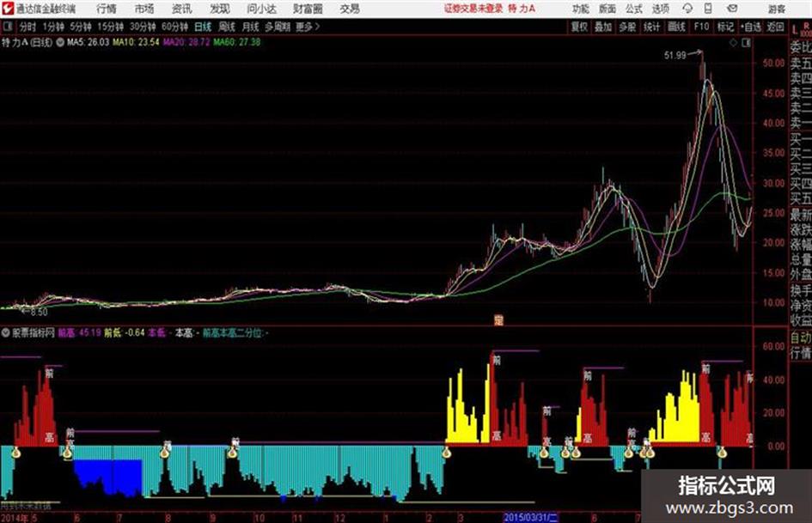
Task: Select the 周线 weekly period tab
Action: (227, 27)
